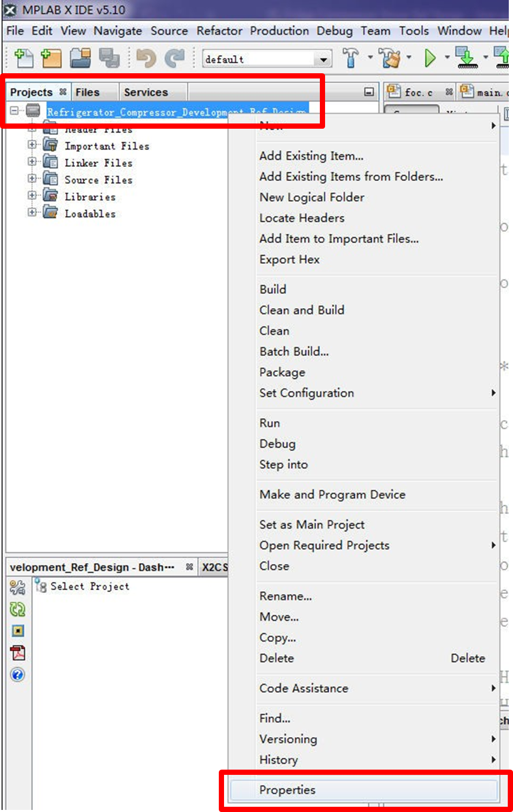The width and height of the screenshot is (513, 812).
Task: Click the New Project toolbar icon
Action: [x=51, y=58]
